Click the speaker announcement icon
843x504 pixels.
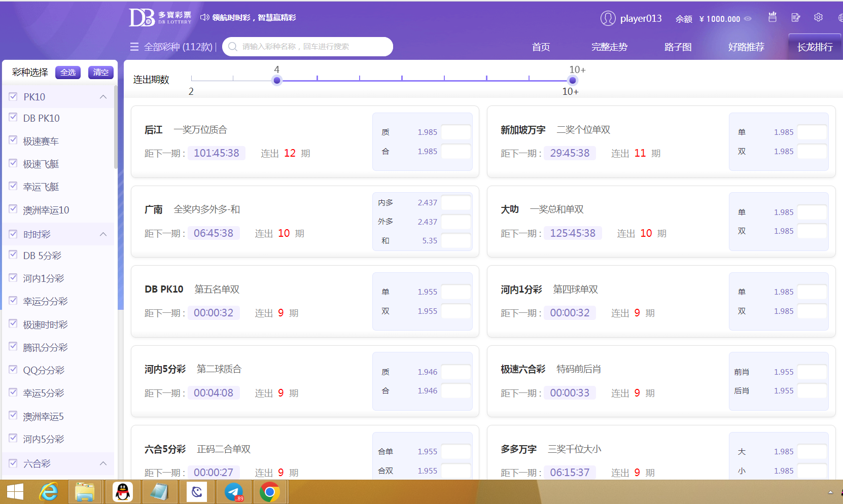click(x=204, y=17)
